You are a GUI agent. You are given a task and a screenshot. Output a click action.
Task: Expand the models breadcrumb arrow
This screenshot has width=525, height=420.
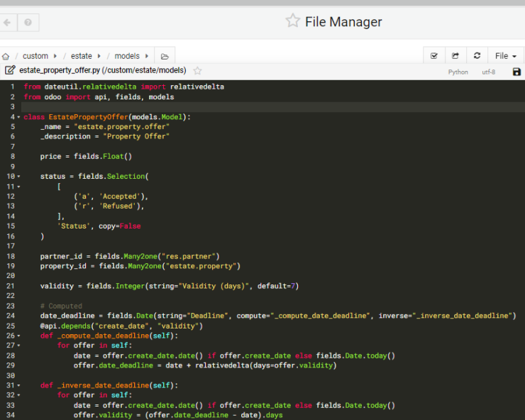click(147, 56)
